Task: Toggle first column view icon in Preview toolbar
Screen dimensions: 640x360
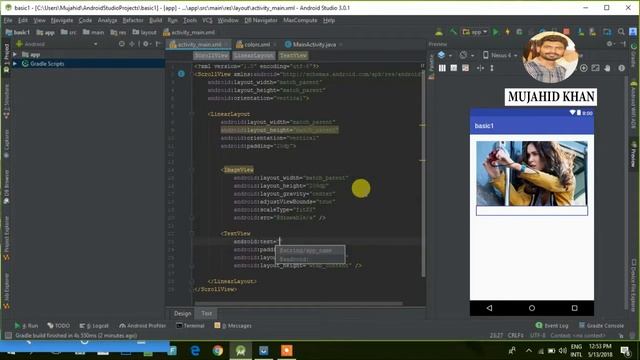Action: pyautogui.click(x=442, y=68)
